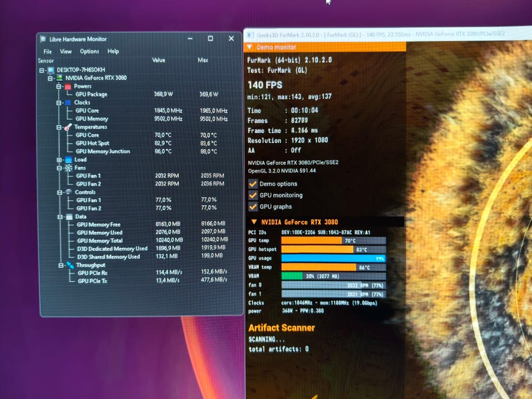
Task: Collapse the DESKTOP-7H6SOKH tree node
Action: (42, 70)
